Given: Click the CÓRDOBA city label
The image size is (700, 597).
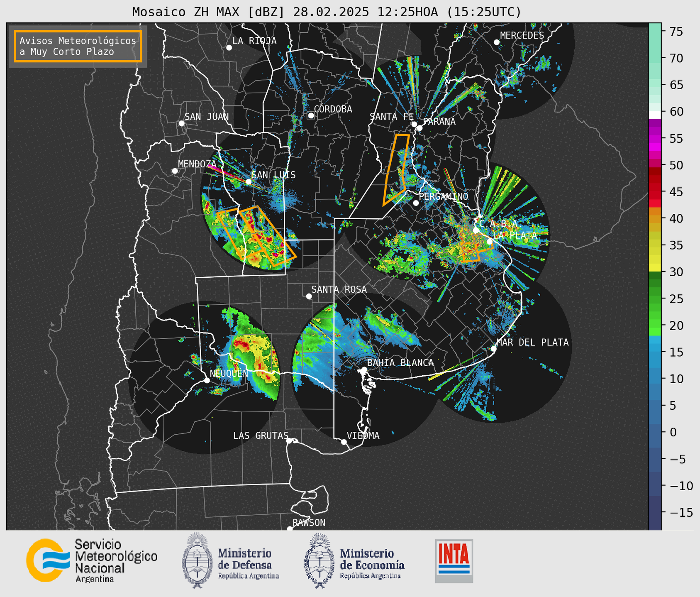Looking at the screenshot, I should (333, 109).
